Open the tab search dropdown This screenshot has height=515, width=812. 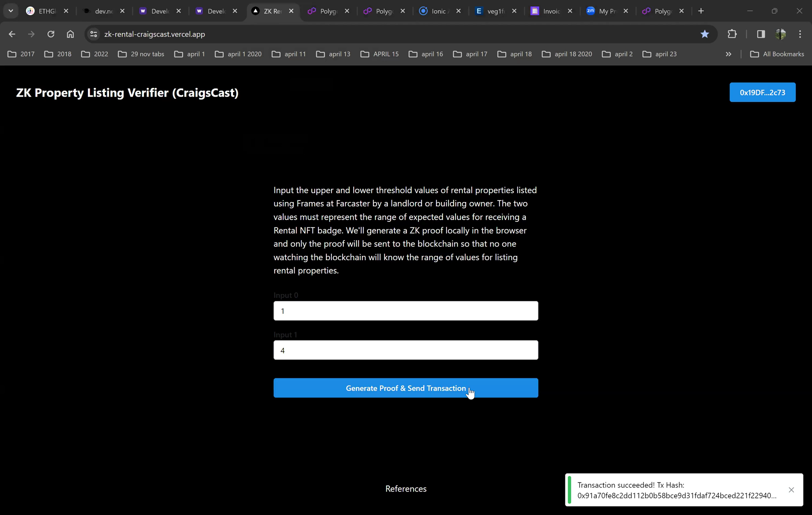tap(11, 11)
